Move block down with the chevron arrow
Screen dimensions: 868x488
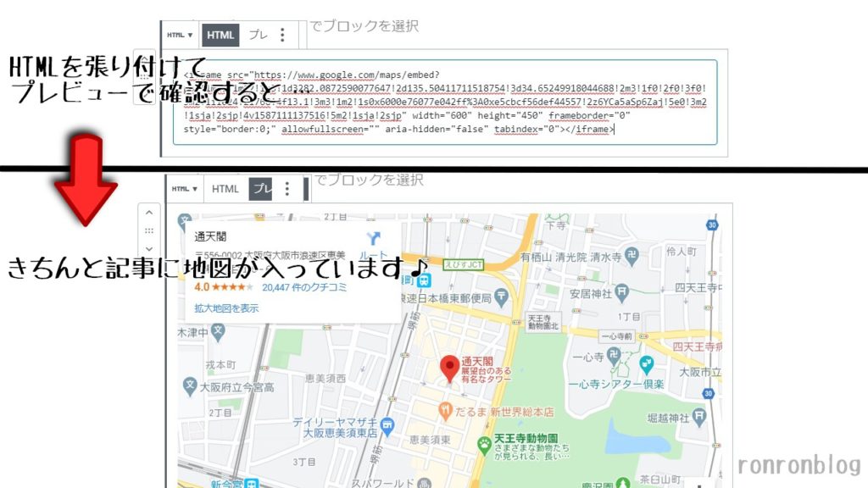pyautogui.click(x=149, y=249)
